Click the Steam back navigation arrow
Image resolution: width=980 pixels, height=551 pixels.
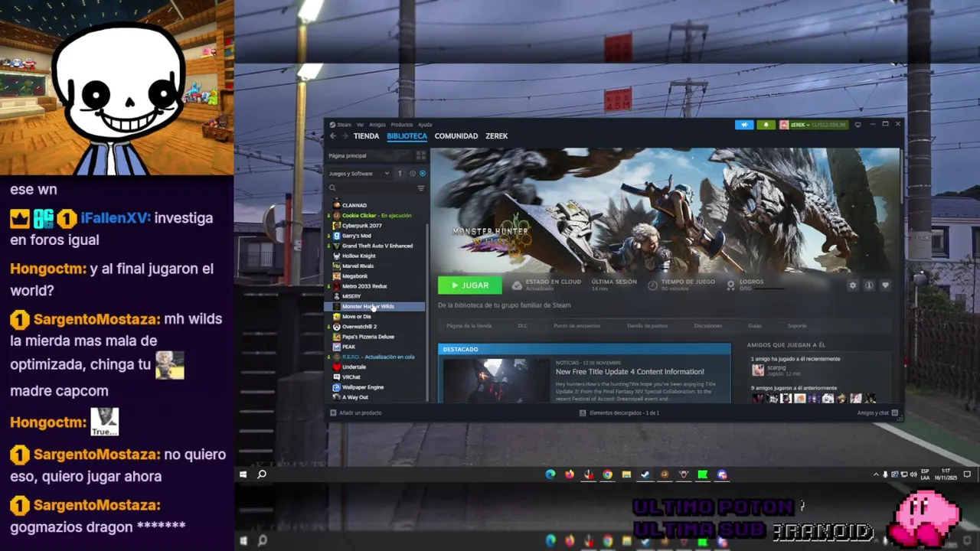point(333,136)
